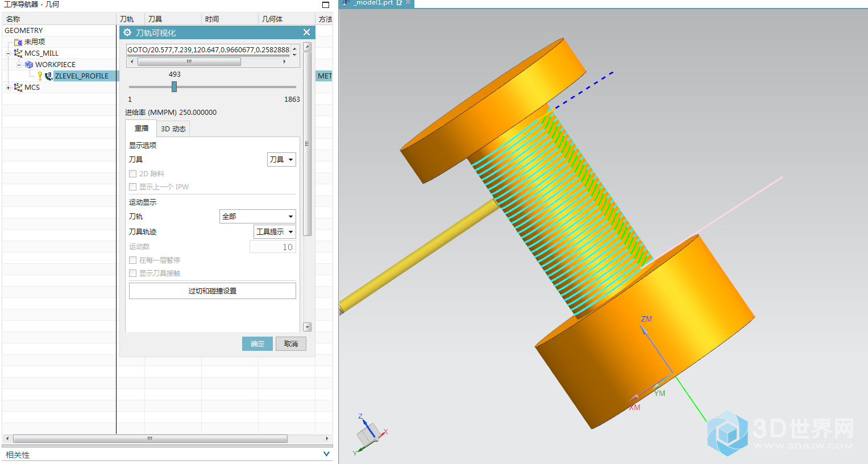868x464 pixels.
Task: Select the 未用项 tree row
Action: pyautogui.click(x=35, y=42)
